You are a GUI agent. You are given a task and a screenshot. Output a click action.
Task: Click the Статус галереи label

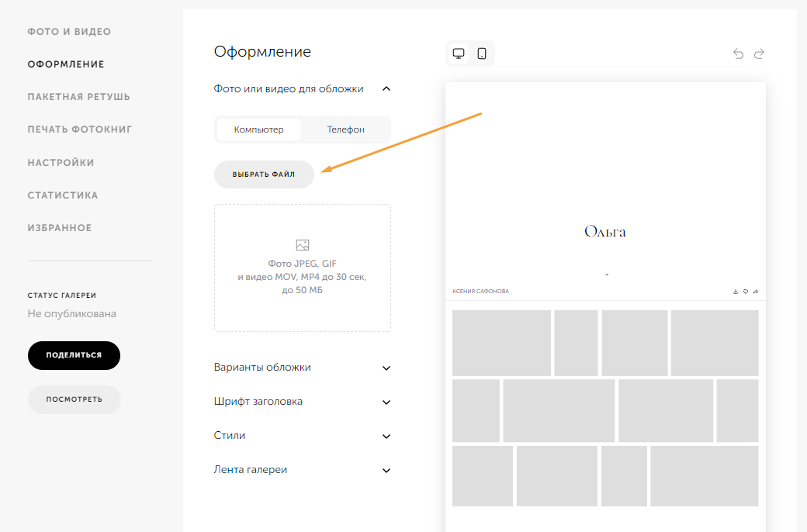click(x=62, y=295)
